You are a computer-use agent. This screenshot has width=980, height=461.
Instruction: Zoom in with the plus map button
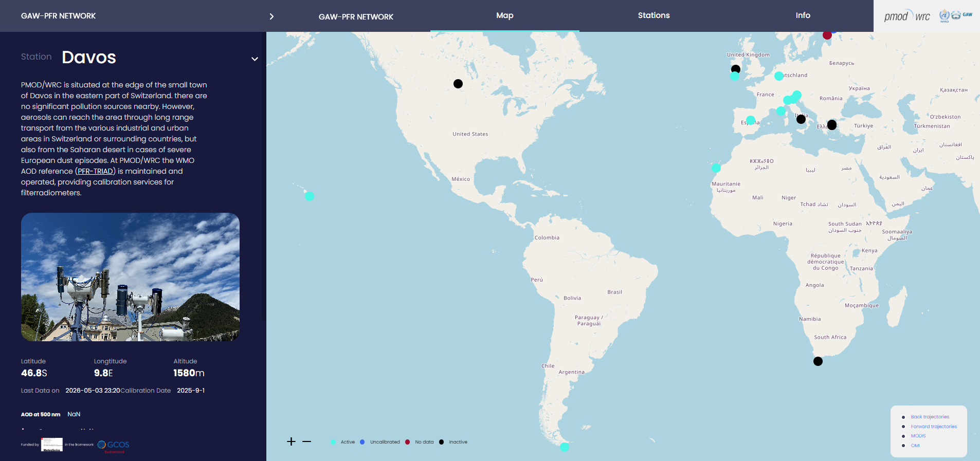pyautogui.click(x=291, y=441)
